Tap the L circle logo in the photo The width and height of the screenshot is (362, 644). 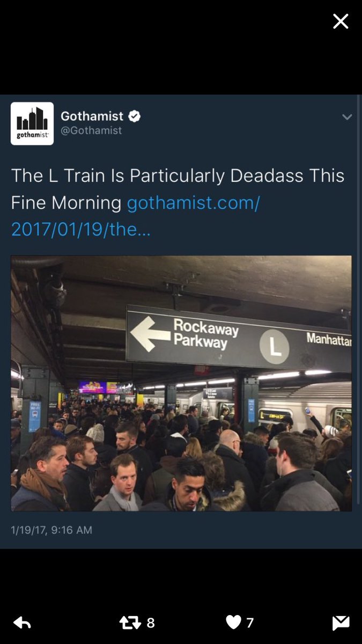click(x=274, y=347)
